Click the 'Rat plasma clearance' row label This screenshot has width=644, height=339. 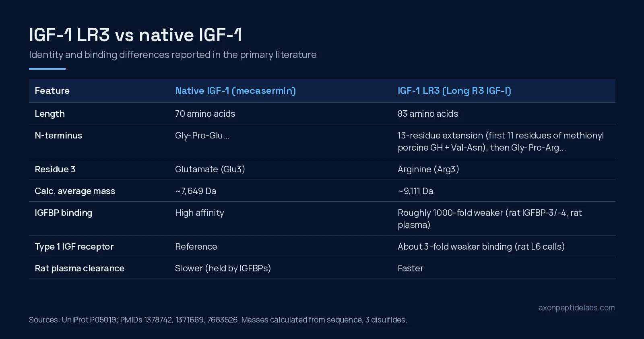(80, 269)
